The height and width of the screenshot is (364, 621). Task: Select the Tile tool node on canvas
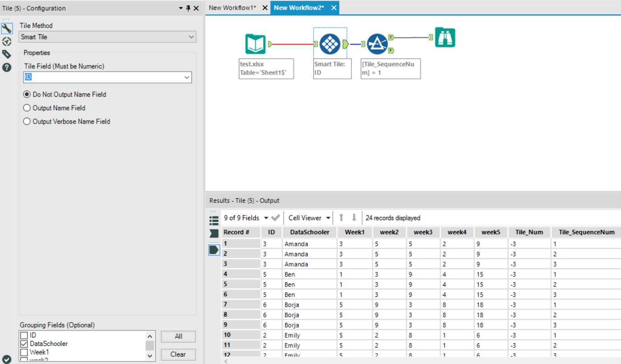click(330, 44)
